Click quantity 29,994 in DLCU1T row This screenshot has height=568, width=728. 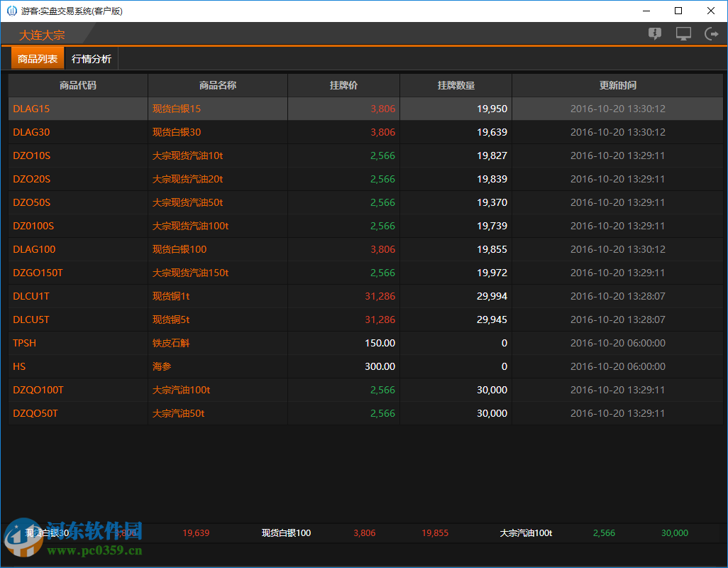click(x=492, y=296)
